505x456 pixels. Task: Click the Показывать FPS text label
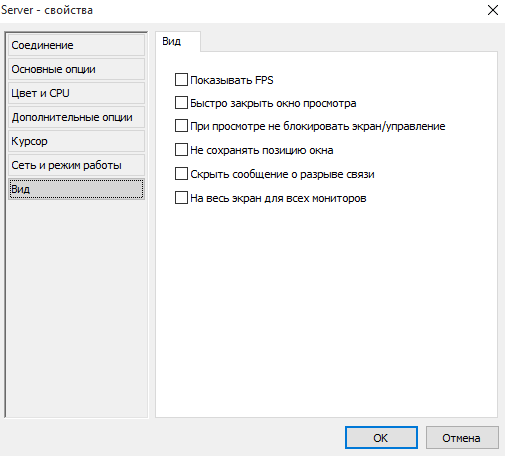pyautogui.click(x=232, y=80)
